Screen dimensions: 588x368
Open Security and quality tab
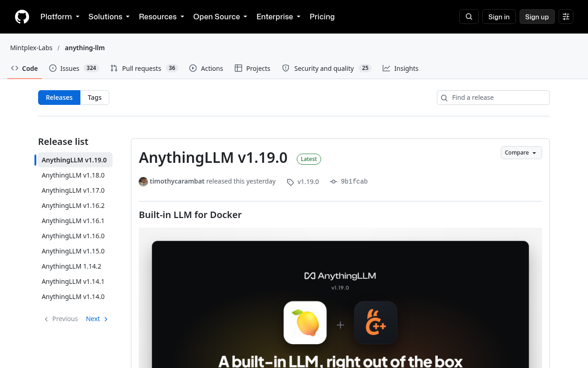point(326,68)
